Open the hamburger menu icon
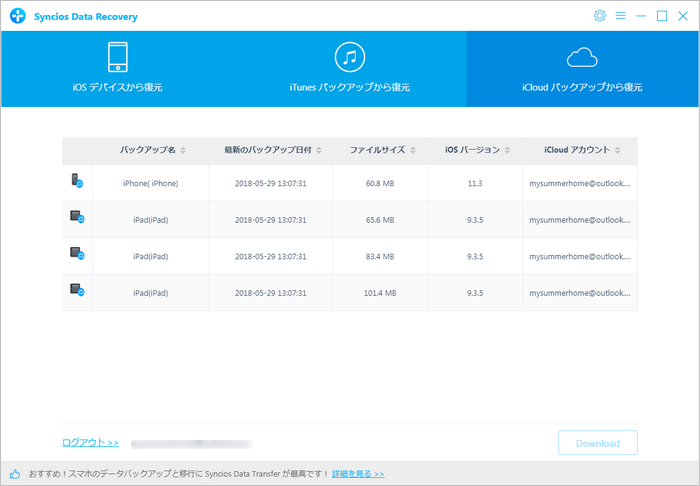 coord(620,16)
